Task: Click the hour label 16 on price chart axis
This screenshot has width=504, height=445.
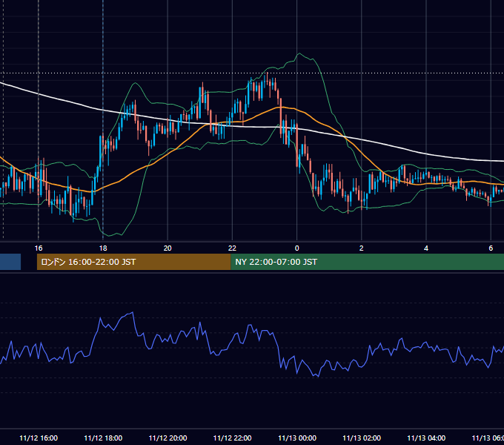Action: pyautogui.click(x=39, y=248)
